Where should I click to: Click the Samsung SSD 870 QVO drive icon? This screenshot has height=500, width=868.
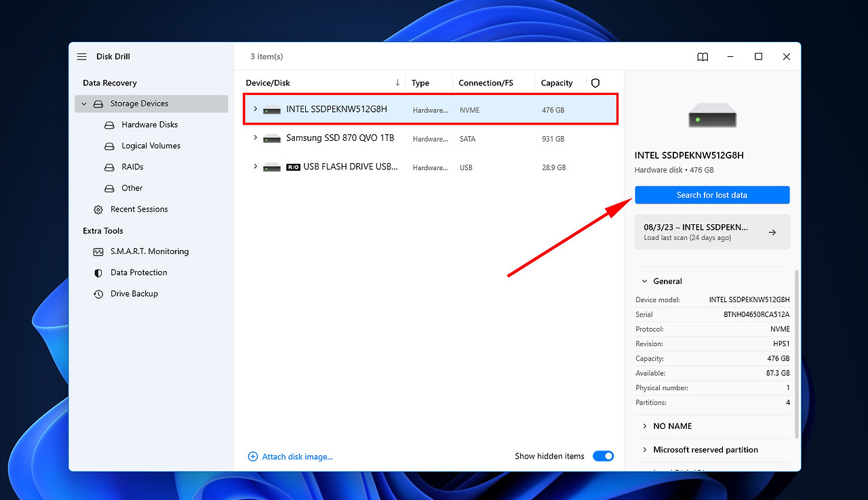(x=272, y=138)
